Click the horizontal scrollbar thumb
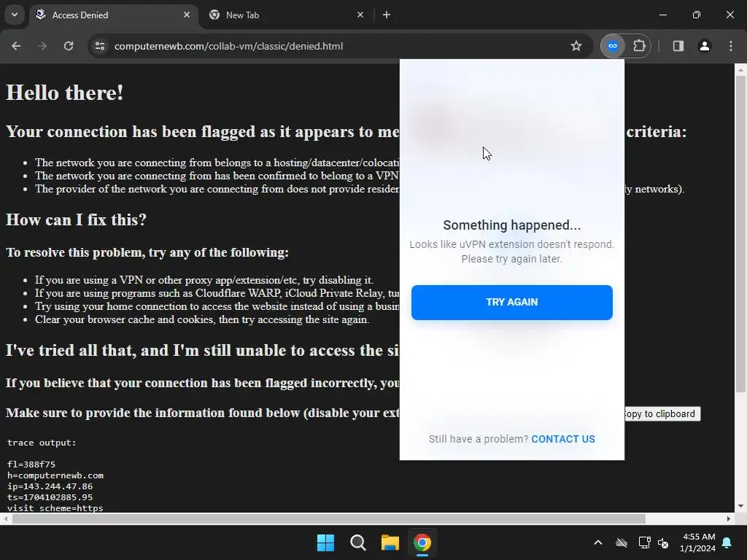 329,518
